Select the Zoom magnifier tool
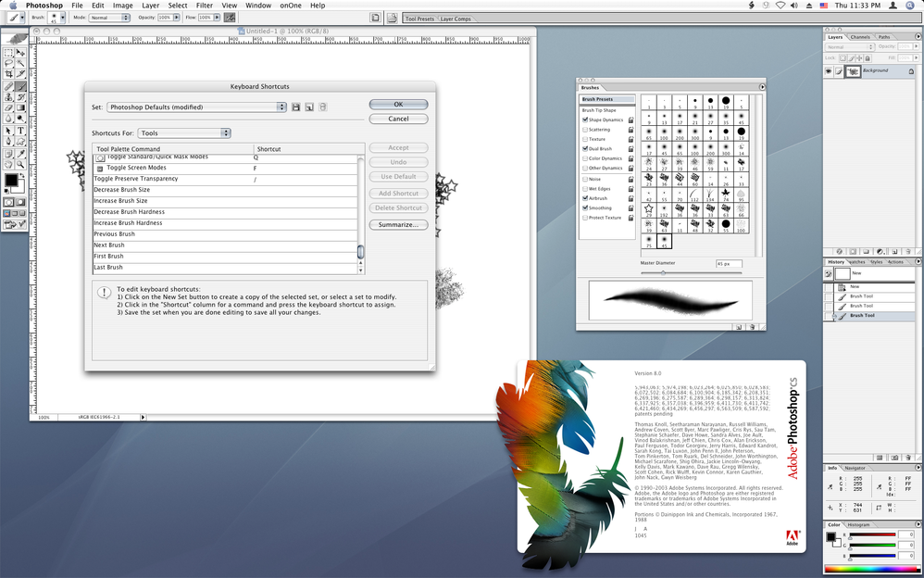Screen dimensions: 924x578 [20, 165]
